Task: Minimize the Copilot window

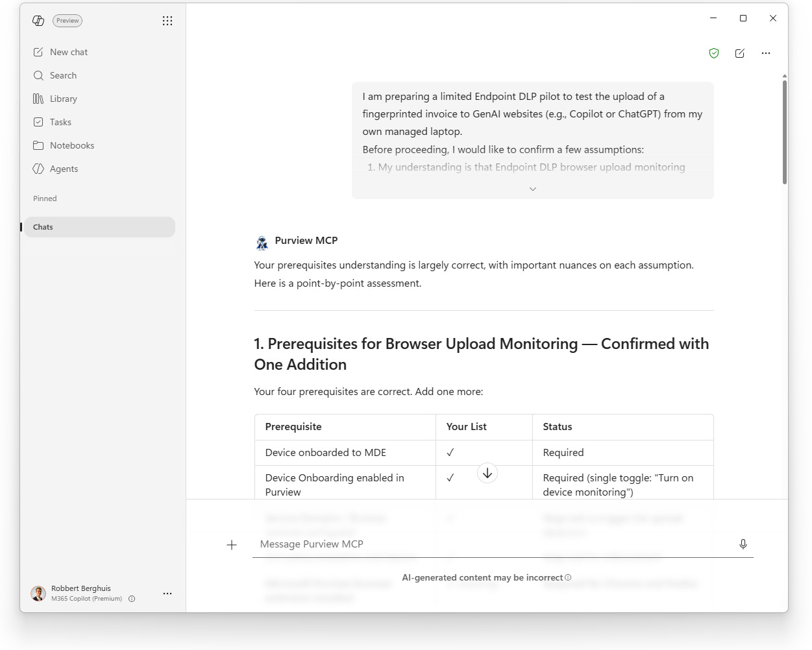Action: (x=713, y=18)
